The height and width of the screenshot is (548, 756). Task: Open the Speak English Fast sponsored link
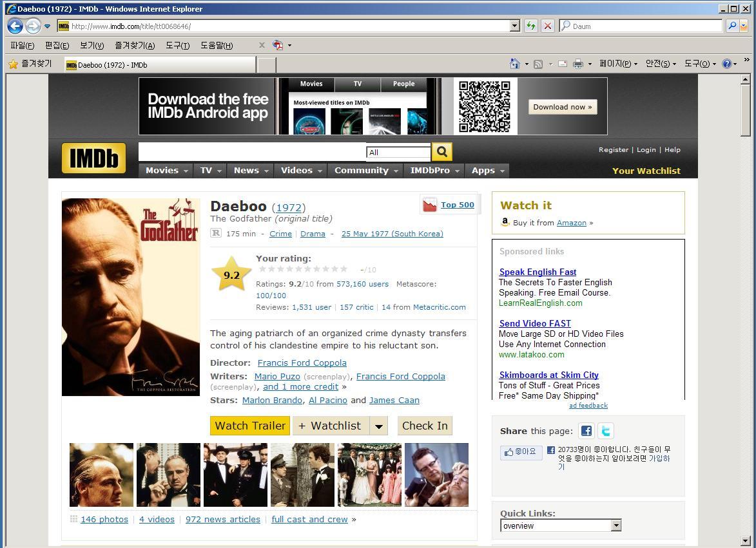tap(538, 272)
